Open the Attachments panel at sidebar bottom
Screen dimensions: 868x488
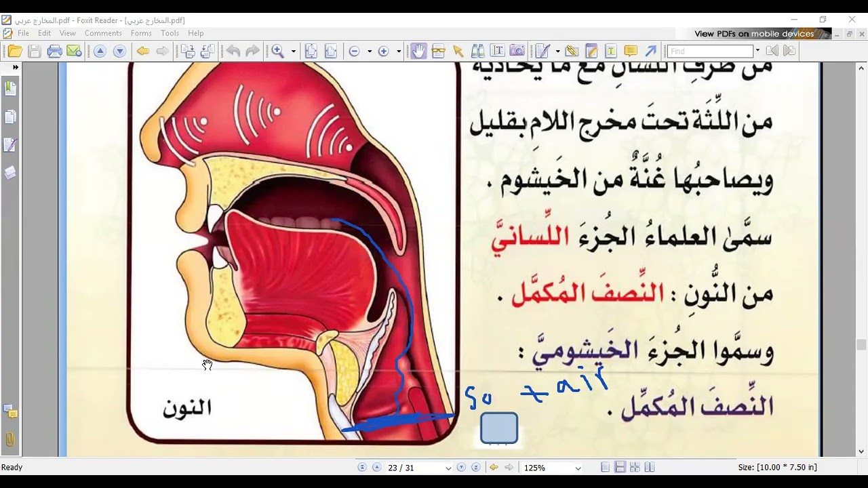(x=10, y=439)
